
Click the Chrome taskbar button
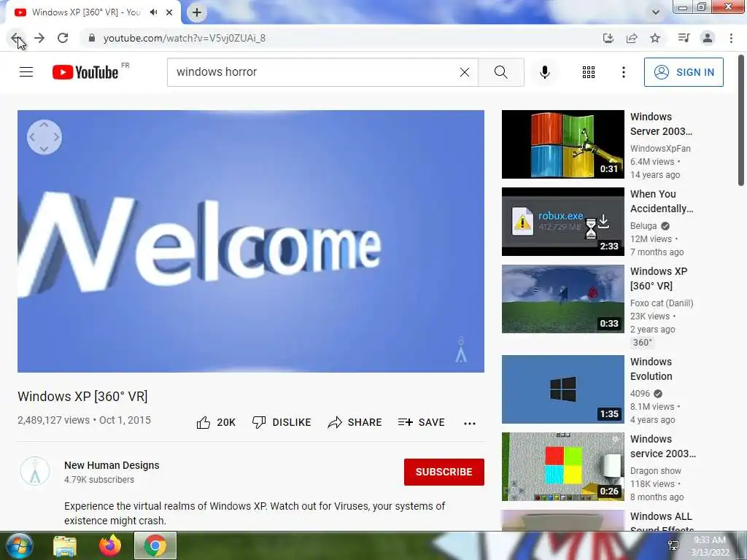click(x=155, y=545)
